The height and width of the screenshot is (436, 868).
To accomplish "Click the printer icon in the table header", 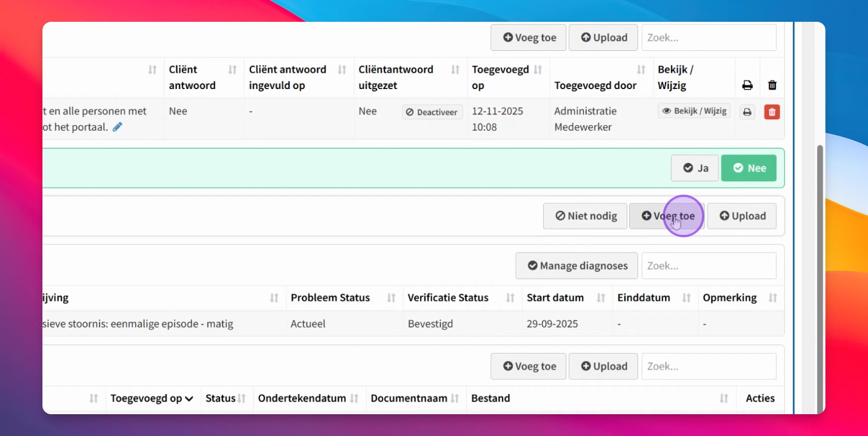I will pyautogui.click(x=747, y=85).
